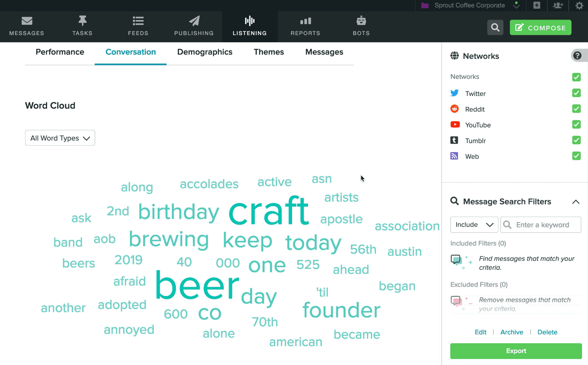The image size is (588, 365).
Task: Switch to the Messages tab
Action: point(324,52)
